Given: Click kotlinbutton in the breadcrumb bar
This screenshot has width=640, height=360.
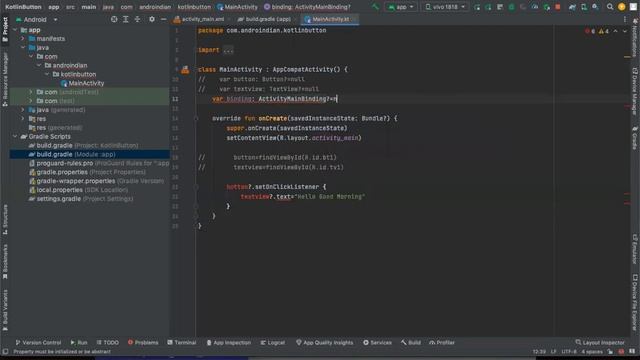Looking at the screenshot, I should click(x=194, y=7).
